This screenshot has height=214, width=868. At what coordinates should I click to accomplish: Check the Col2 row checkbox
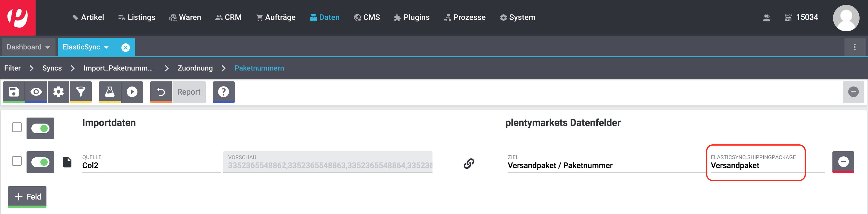17,161
